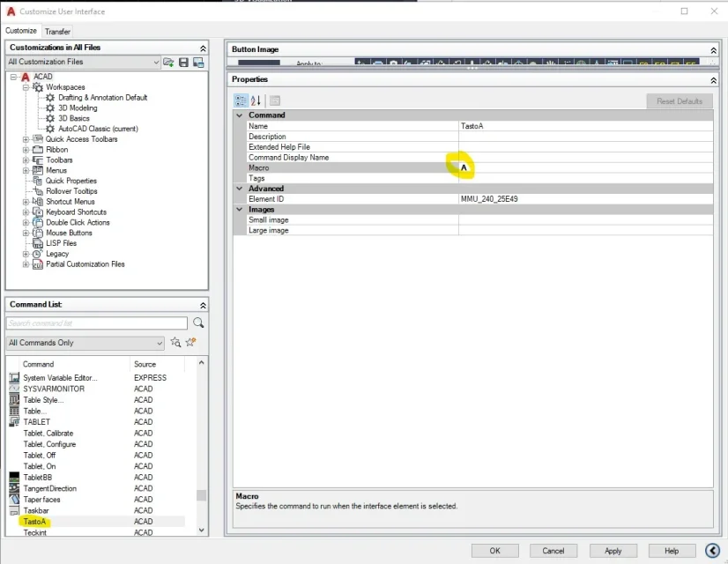This screenshot has width=728, height=564.
Task: Select the 3D Basics workspace
Action: 73,118
